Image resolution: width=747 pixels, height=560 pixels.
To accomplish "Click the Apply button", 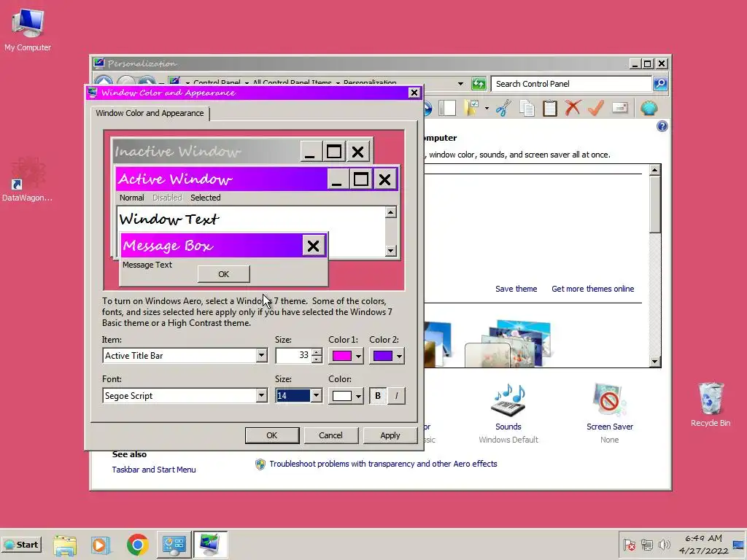I will point(390,435).
